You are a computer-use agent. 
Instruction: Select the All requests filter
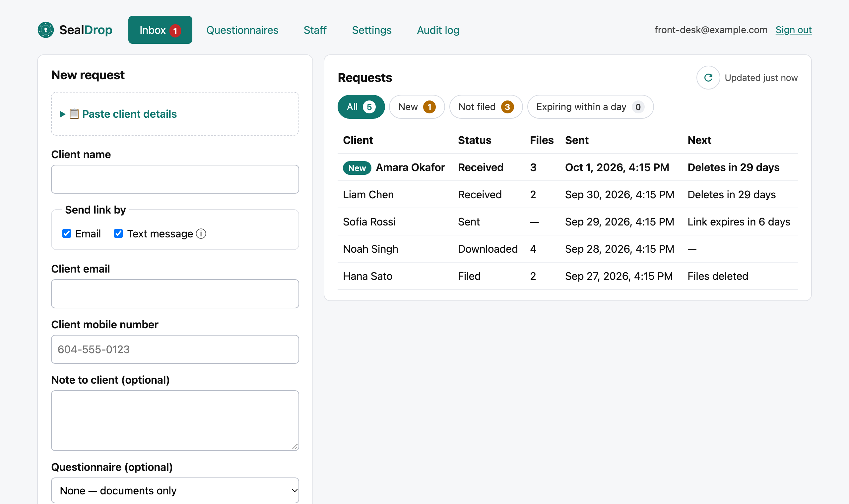tap(361, 107)
